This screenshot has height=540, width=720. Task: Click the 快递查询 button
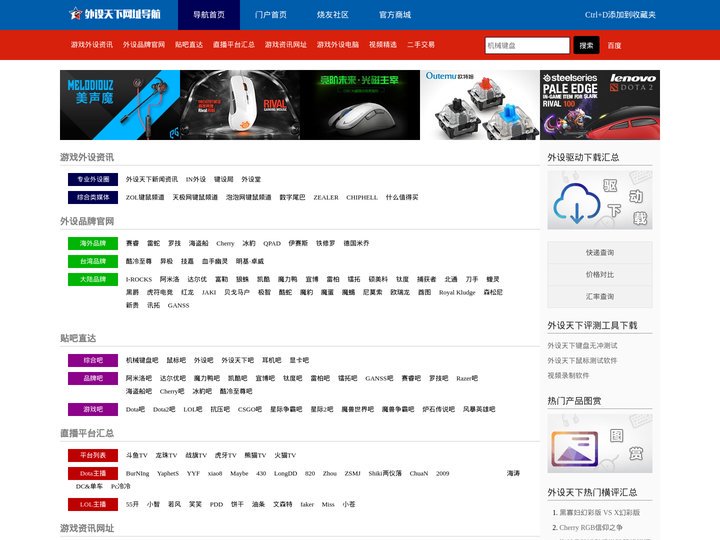tap(600, 253)
